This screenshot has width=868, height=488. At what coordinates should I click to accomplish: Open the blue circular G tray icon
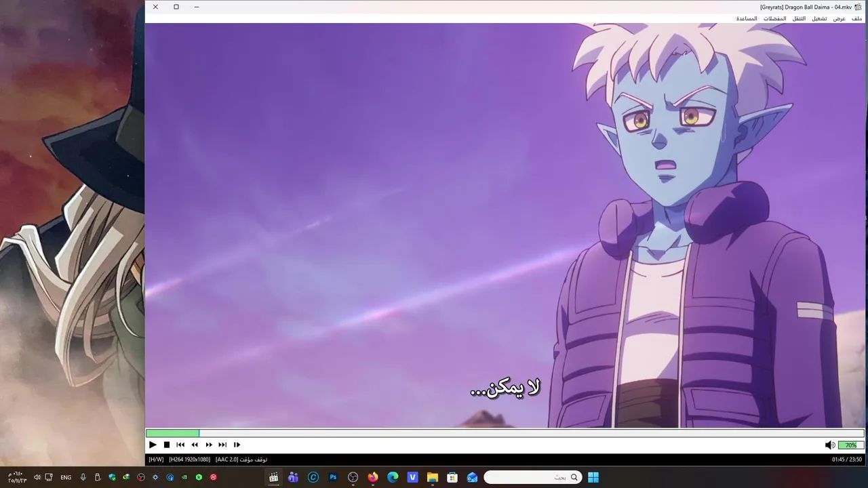point(170,477)
